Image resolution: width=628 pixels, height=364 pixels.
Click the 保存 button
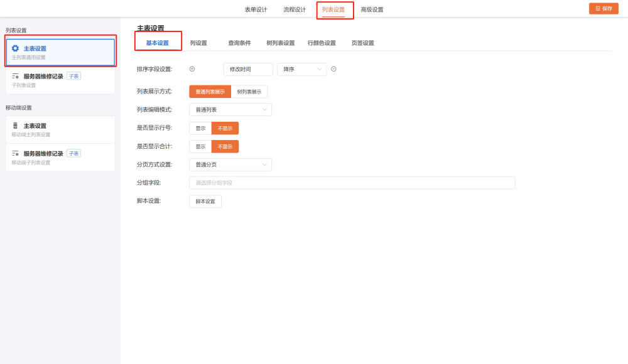[604, 9]
